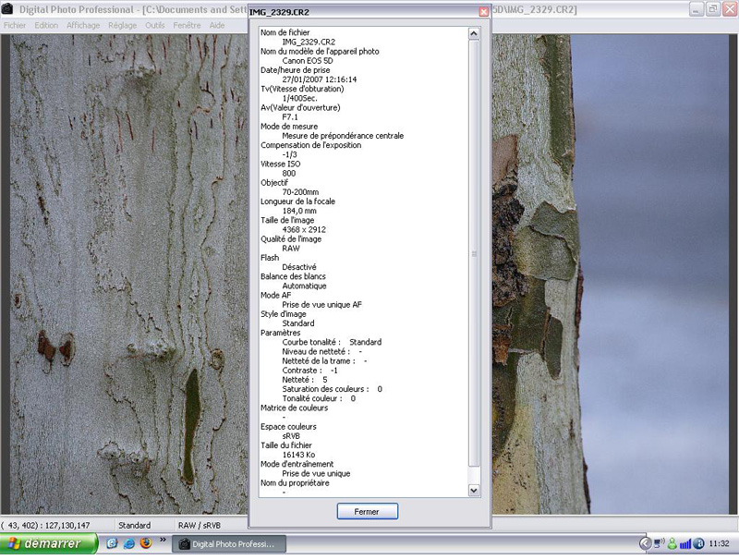
Task: Open the Affichage menu
Action: click(x=83, y=26)
